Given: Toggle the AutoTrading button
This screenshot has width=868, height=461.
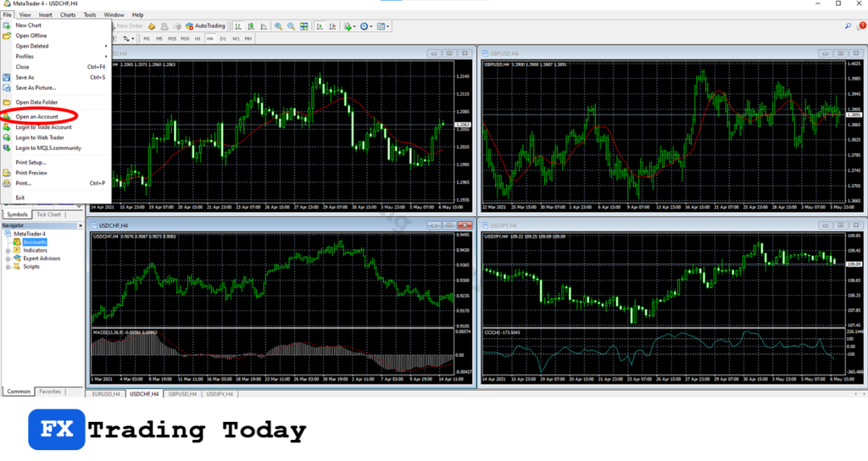Looking at the screenshot, I should click(x=205, y=26).
